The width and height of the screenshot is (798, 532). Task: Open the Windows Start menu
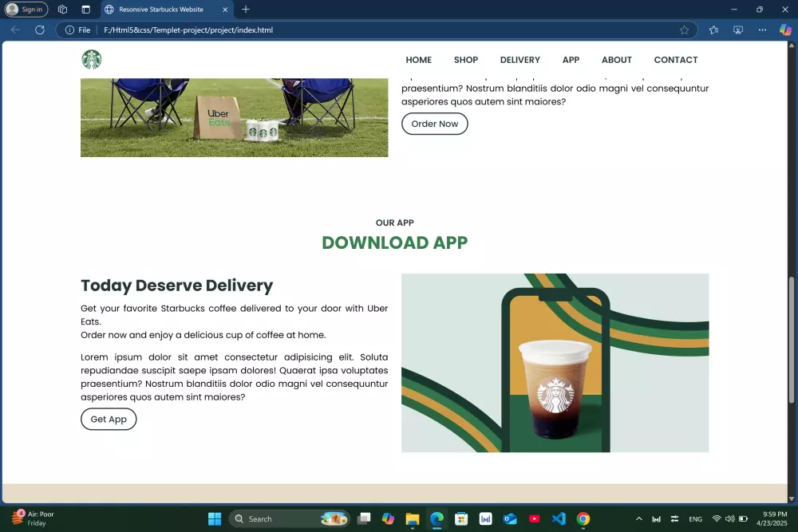pos(215,518)
